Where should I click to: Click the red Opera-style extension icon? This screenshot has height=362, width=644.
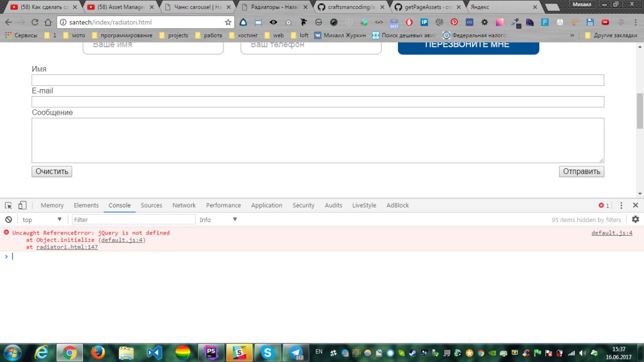tap(409, 22)
